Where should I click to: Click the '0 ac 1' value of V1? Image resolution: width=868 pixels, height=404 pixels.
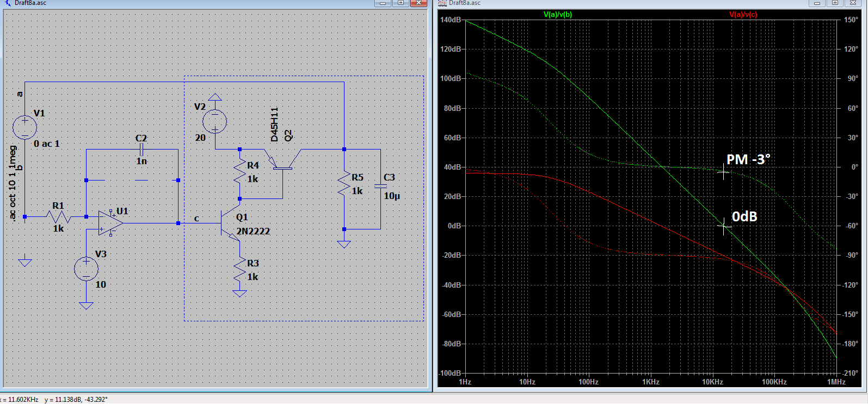[47, 144]
